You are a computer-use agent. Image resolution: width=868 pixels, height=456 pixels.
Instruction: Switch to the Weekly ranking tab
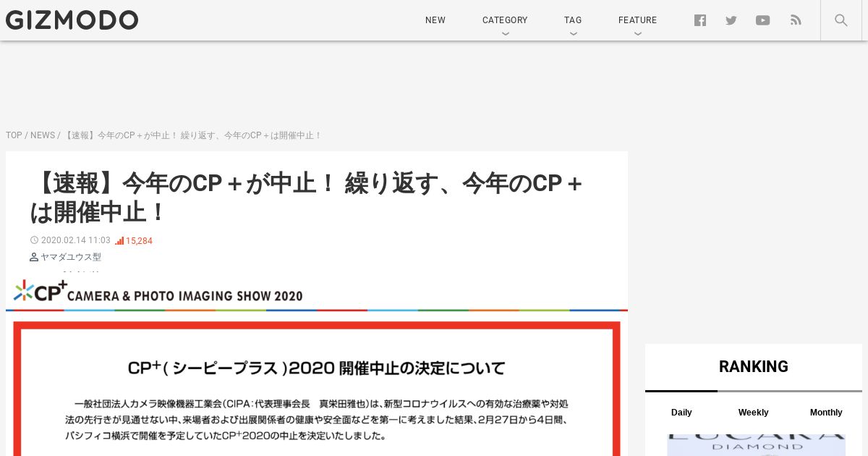(753, 413)
